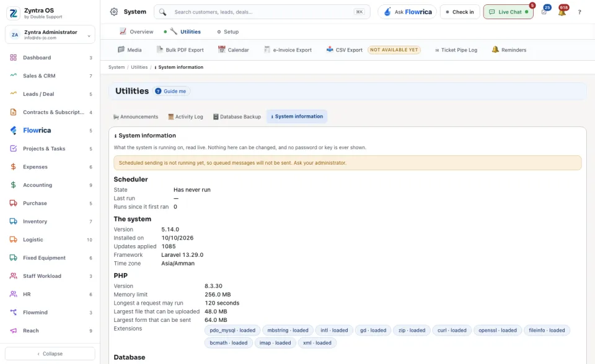Click the Flowmind branch icon

click(13, 313)
